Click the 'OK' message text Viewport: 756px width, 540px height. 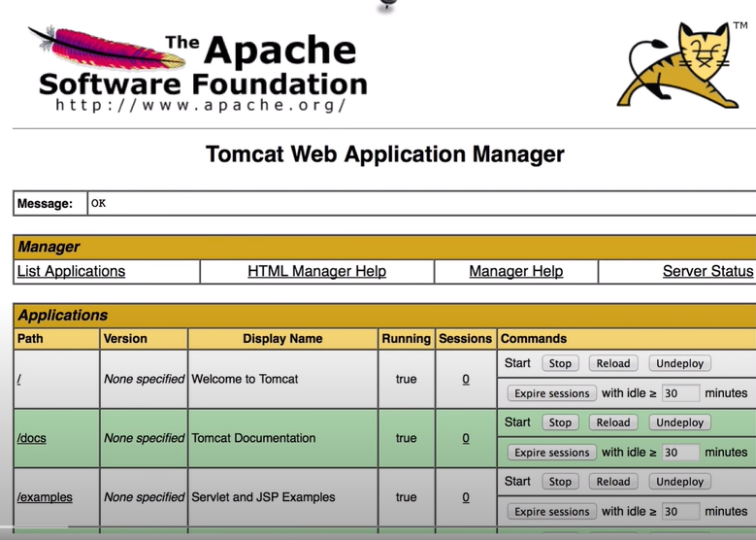(x=98, y=203)
